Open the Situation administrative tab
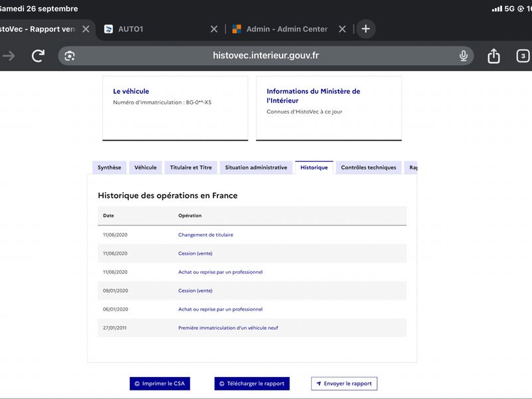The width and height of the screenshot is (532, 399). [256, 168]
